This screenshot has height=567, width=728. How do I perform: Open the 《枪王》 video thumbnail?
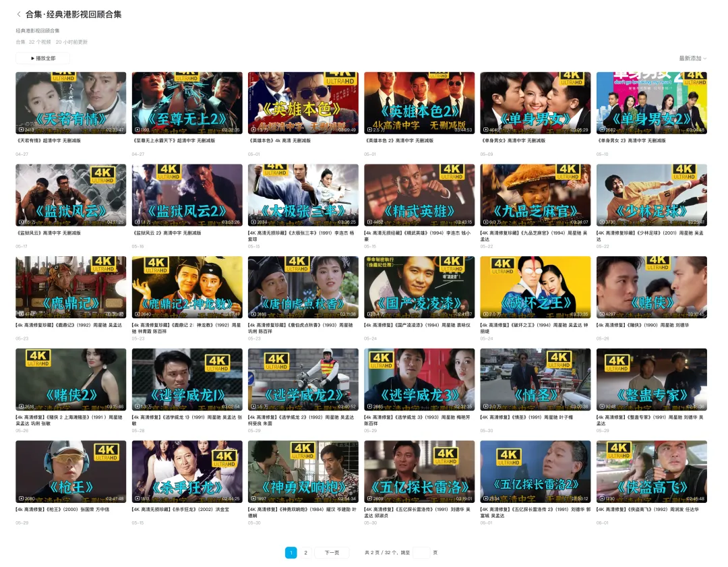point(71,472)
